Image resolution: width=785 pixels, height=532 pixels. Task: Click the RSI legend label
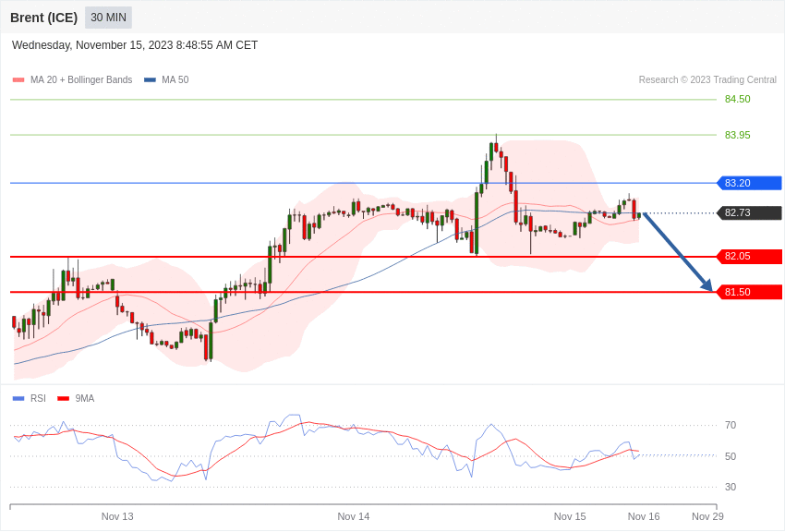38,398
